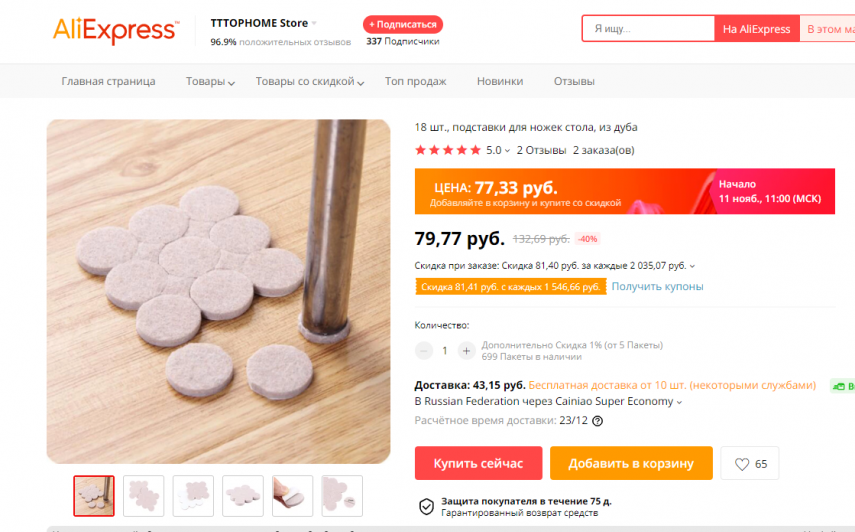Expand the Cainiao Super Economy shipping options
This screenshot has width=855, height=532.
pyautogui.click(x=680, y=402)
